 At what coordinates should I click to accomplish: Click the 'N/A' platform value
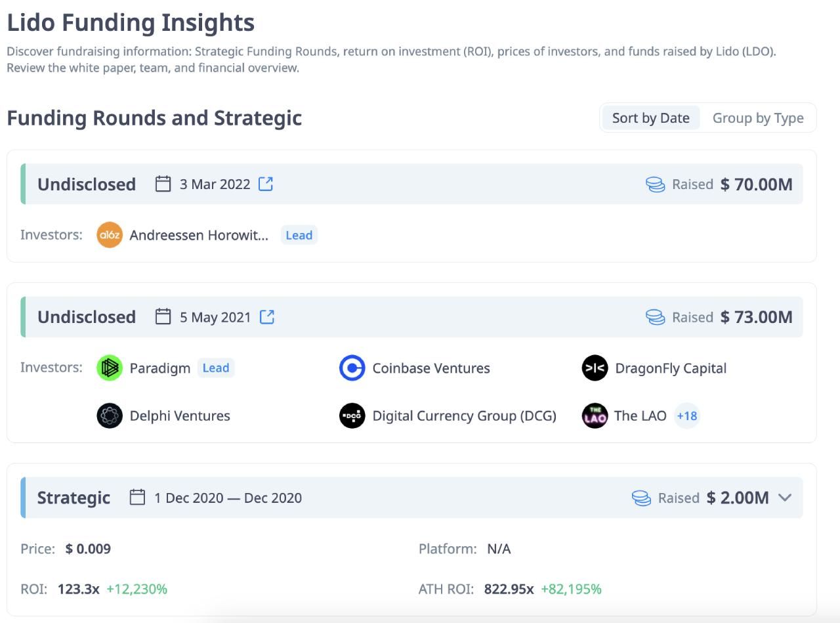pos(499,549)
